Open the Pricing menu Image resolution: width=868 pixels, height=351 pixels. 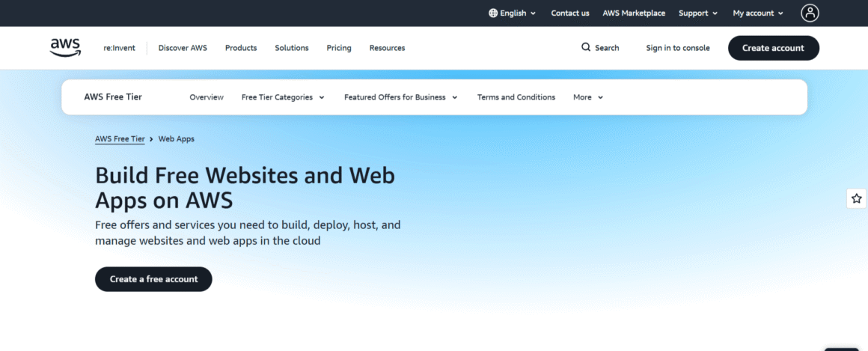pos(339,48)
